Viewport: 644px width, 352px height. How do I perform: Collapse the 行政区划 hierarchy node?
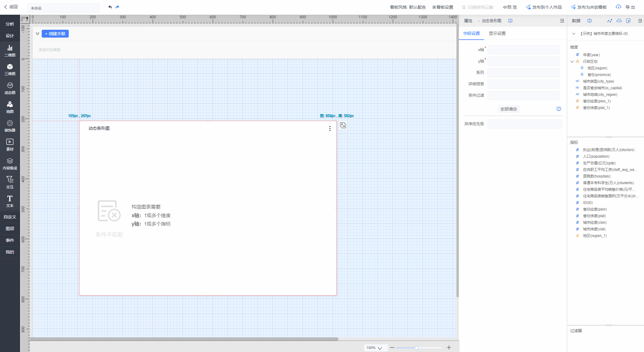[x=572, y=62]
